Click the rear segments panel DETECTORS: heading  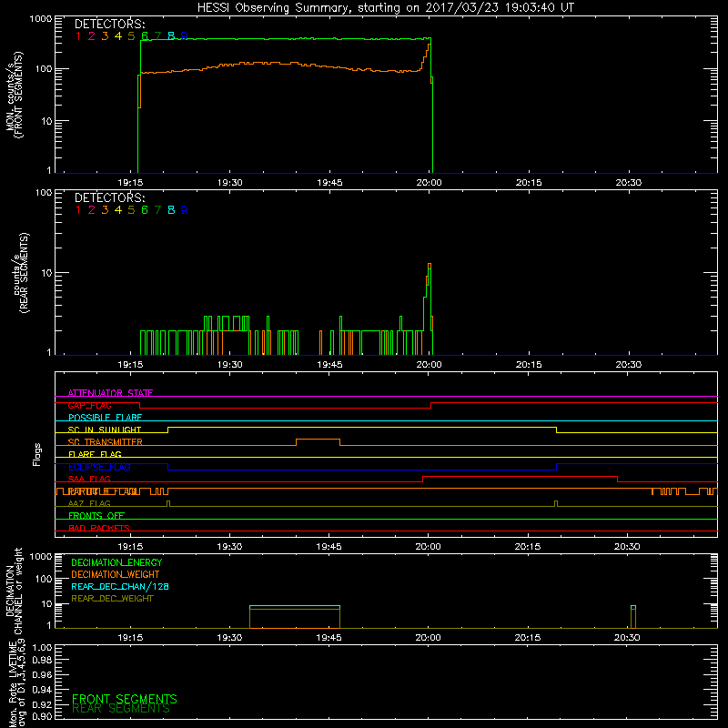click(109, 198)
